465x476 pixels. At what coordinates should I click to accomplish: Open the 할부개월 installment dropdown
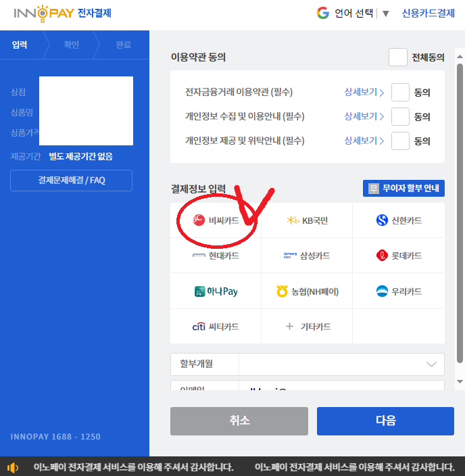coord(308,364)
